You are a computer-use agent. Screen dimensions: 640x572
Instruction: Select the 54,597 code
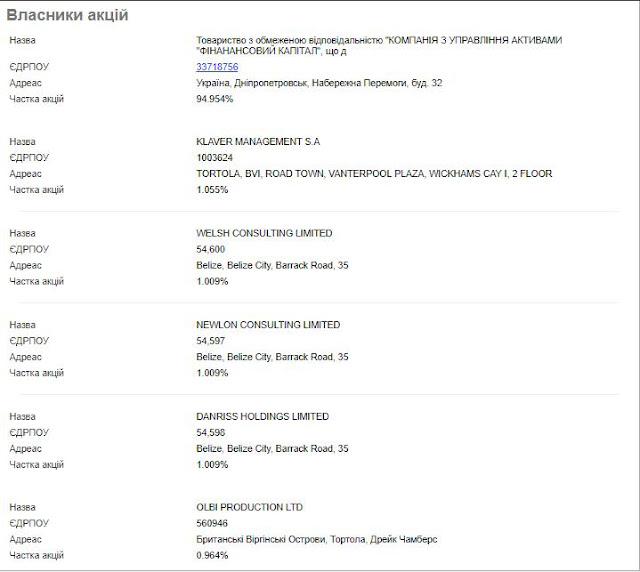tap(211, 341)
